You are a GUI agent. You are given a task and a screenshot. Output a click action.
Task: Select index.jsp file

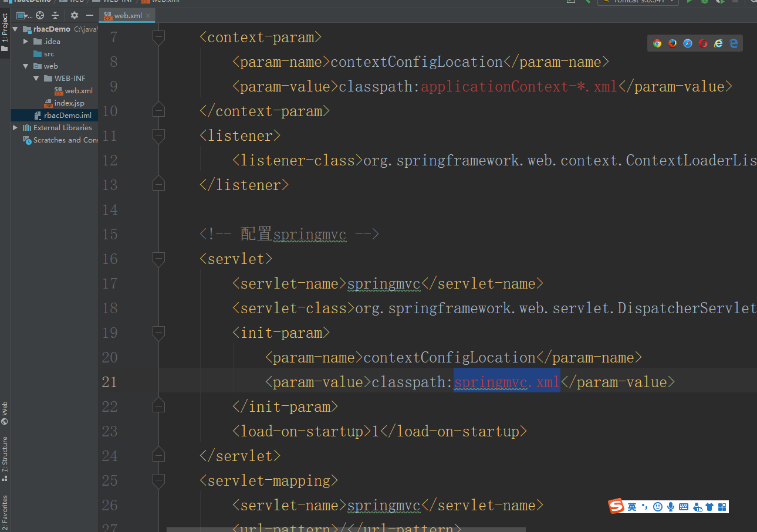[x=69, y=103]
